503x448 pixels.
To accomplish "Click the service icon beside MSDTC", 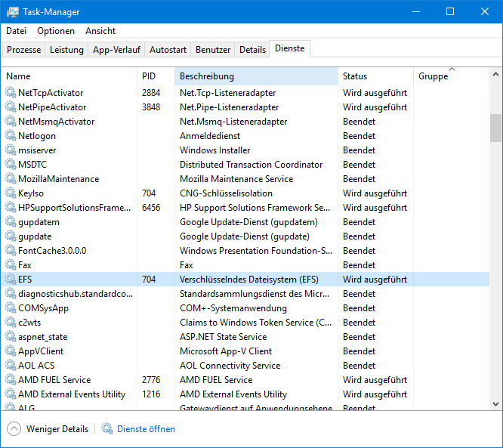I will click(11, 165).
